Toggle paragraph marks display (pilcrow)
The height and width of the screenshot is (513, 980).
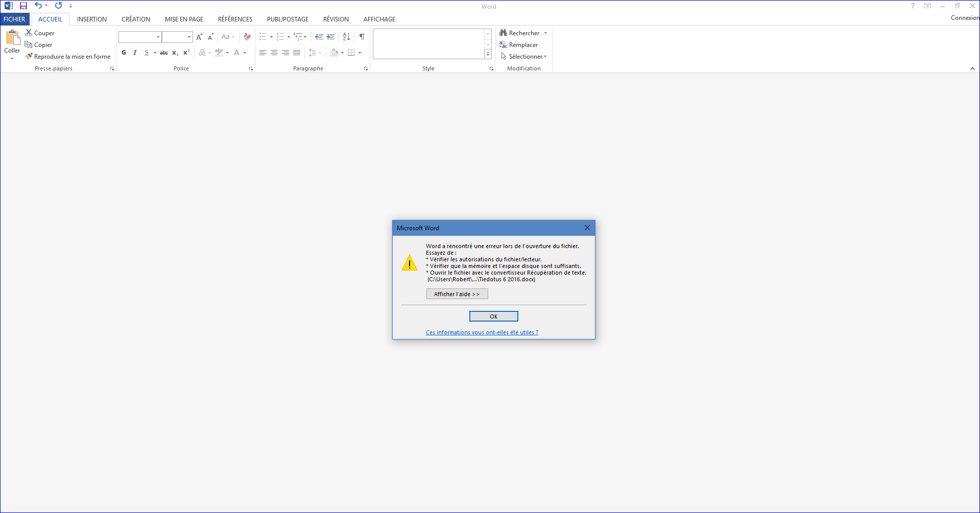(362, 37)
